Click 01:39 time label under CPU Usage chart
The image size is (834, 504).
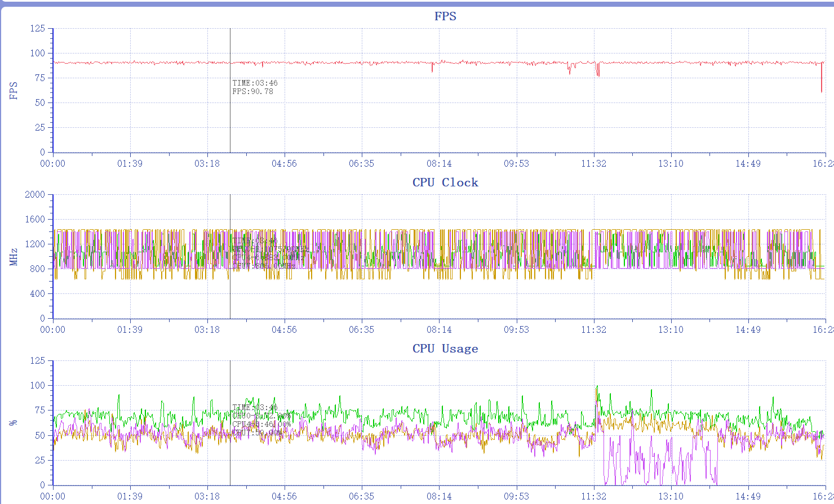click(130, 496)
